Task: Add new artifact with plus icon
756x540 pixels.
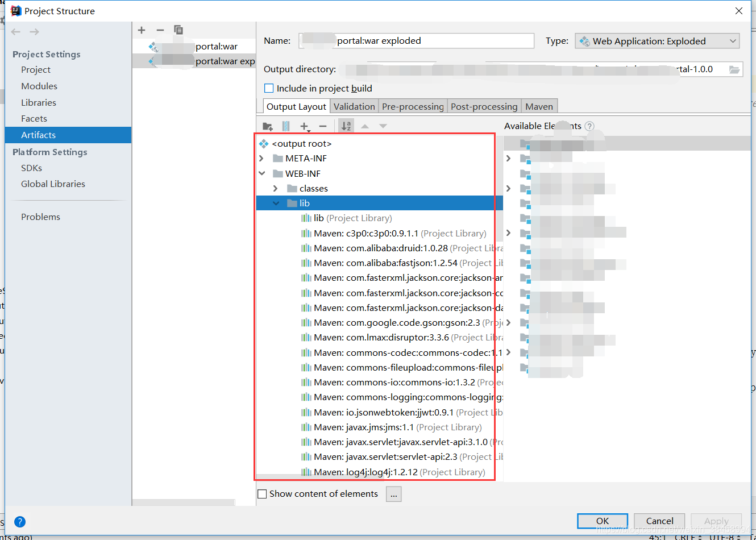Action: pos(142,30)
